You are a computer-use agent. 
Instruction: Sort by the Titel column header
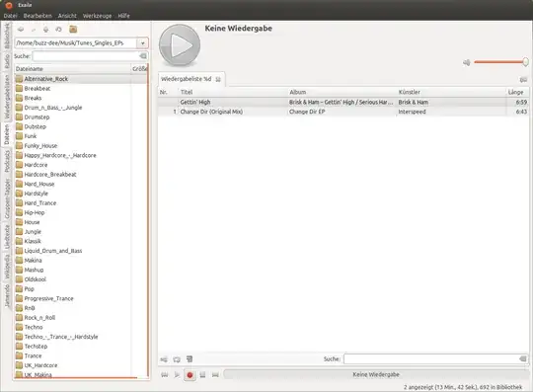point(233,92)
